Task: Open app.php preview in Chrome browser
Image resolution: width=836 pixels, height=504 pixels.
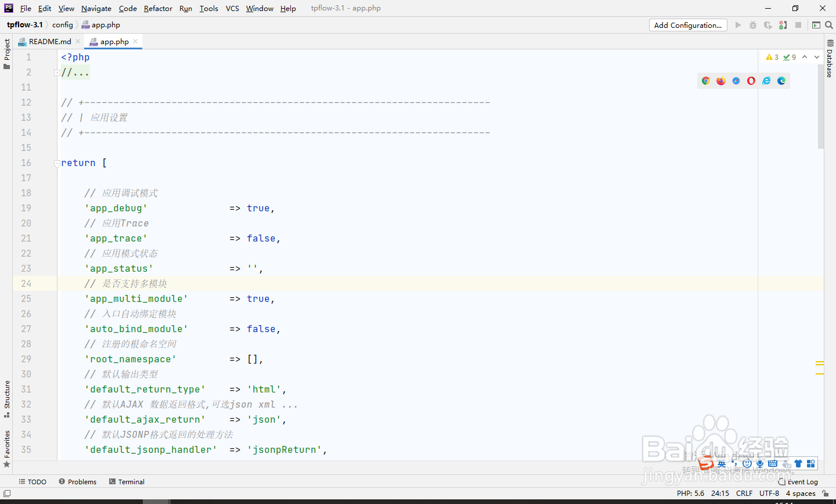Action: (706, 81)
